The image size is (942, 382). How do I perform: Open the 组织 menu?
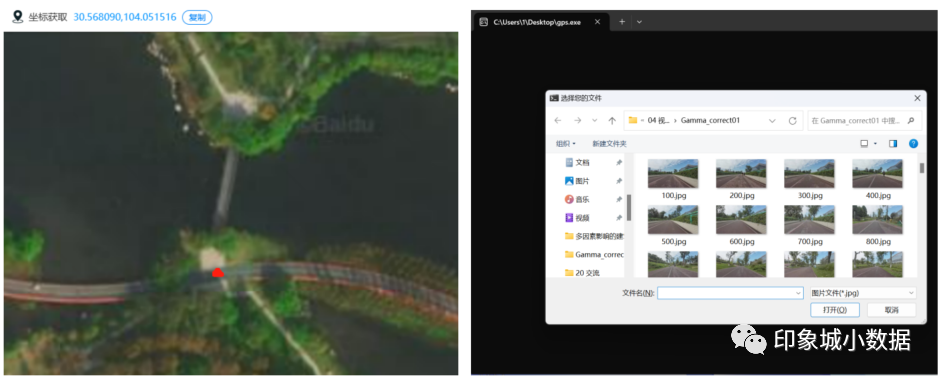click(565, 144)
